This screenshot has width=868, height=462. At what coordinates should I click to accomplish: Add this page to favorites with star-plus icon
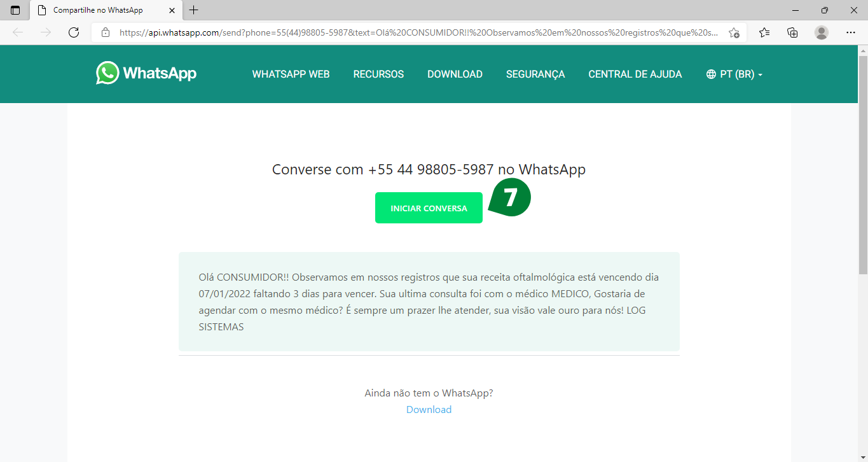(x=734, y=32)
